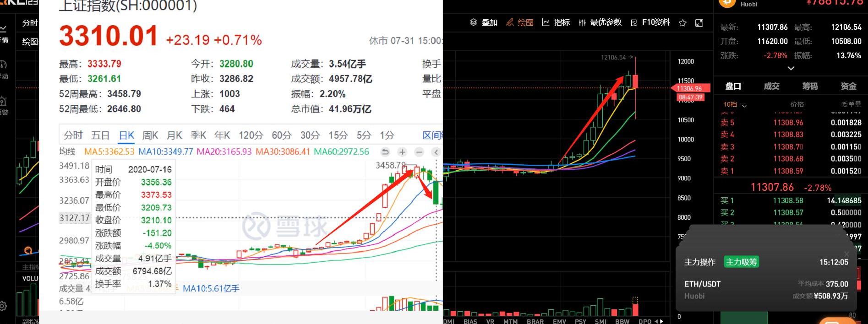Expand chart to fullscreen
Viewport: 868px width, 324px height.
coord(699,23)
